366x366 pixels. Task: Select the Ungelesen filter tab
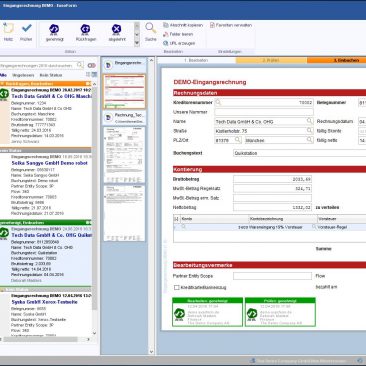23,75
